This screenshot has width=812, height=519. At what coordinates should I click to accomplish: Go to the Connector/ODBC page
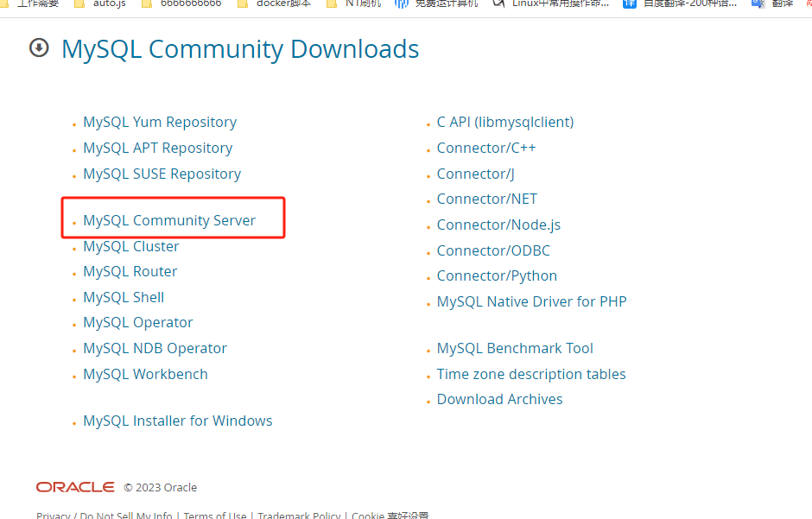[x=493, y=250]
